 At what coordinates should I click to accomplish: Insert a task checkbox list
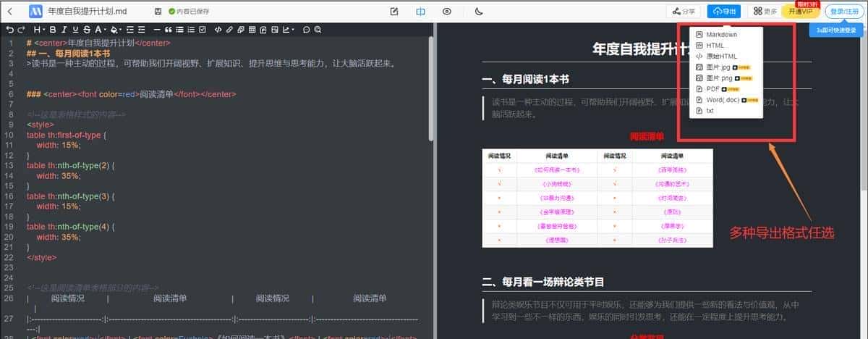[x=202, y=30]
